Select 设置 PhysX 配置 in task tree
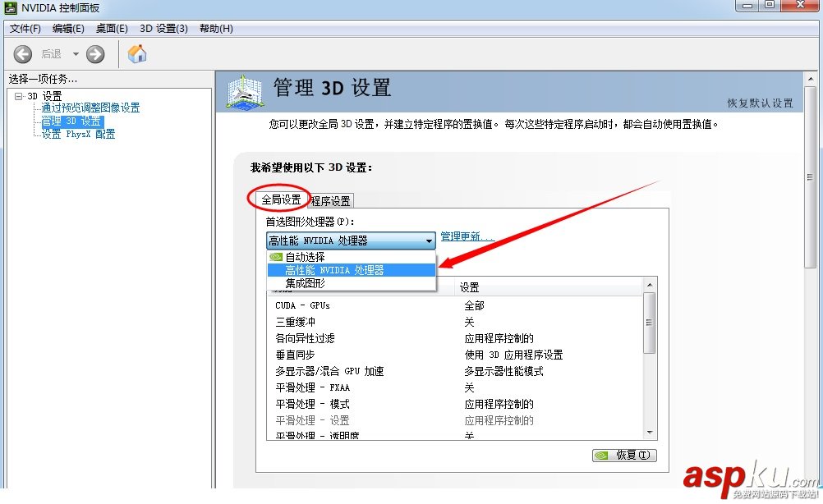Image resolution: width=823 pixels, height=504 pixels. [x=78, y=135]
